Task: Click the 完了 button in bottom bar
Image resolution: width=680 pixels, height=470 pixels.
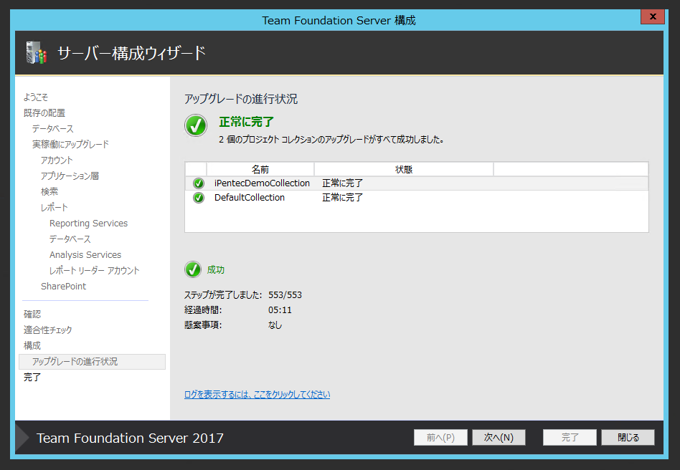Action: coord(570,437)
